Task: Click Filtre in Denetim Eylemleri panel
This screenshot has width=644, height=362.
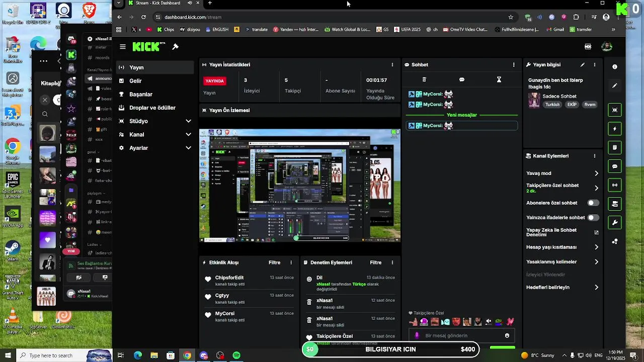Action: coord(376,262)
